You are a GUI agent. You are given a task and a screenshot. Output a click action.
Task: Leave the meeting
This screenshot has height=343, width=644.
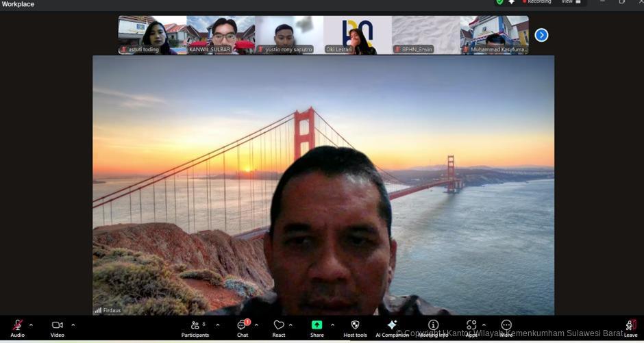pyautogui.click(x=630, y=326)
